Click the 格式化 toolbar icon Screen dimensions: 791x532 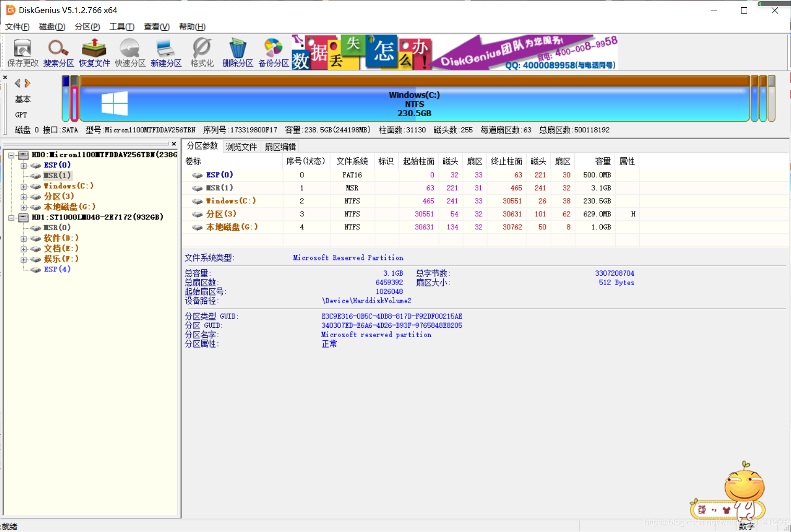[202, 53]
